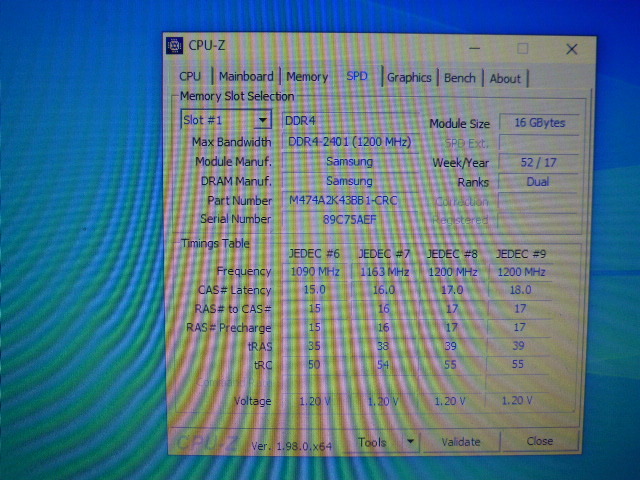The height and width of the screenshot is (480, 640).
Task: Click Ranks value Dual
Action: tap(538, 182)
